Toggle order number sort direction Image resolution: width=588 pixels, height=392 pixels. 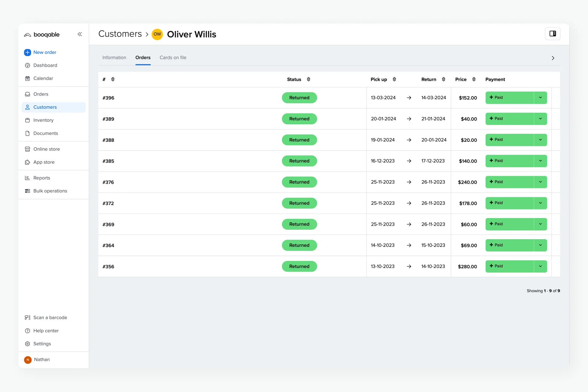click(112, 79)
